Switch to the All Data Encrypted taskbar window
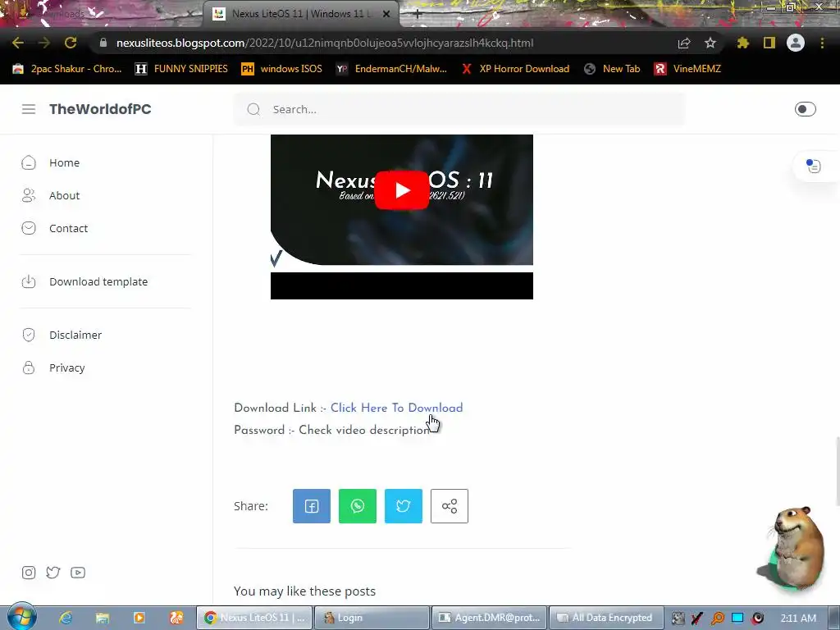Image resolution: width=840 pixels, height=630 pixels. point(606,618)
